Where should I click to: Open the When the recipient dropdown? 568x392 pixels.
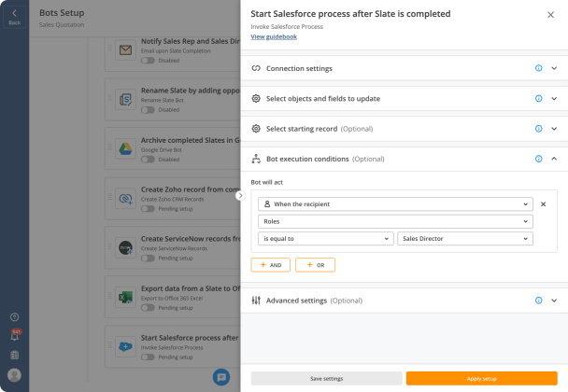click(x=395, y=203)
